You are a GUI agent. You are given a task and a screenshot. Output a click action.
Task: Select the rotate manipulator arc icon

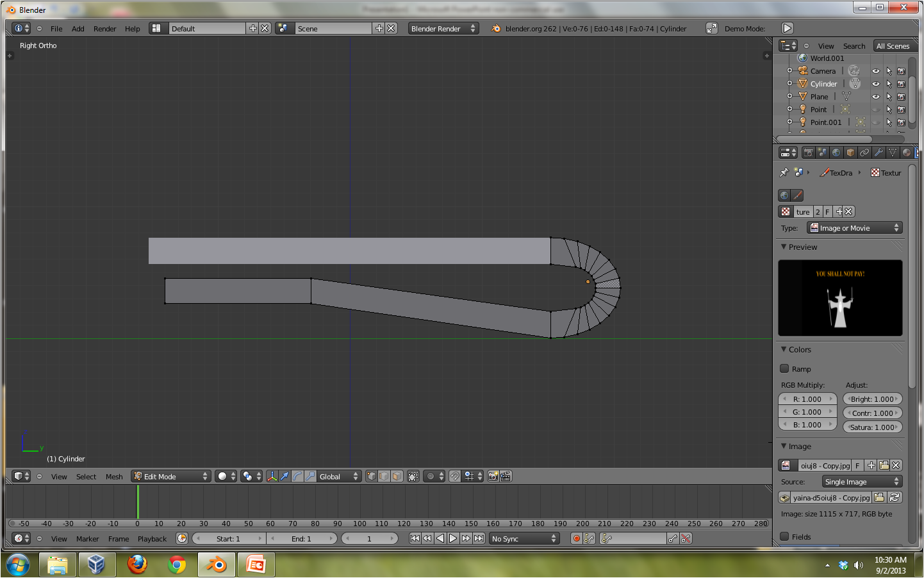[297, 476]
